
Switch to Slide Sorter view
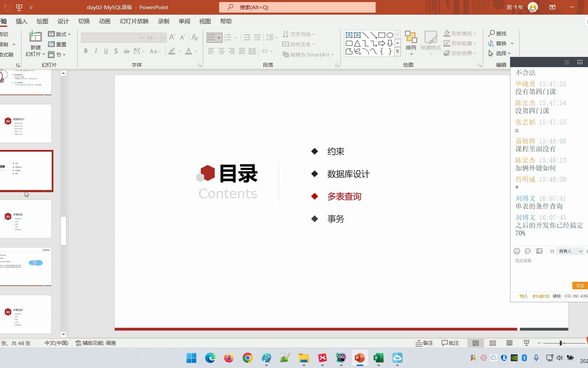pyautogui.click(x=493, y=343)
